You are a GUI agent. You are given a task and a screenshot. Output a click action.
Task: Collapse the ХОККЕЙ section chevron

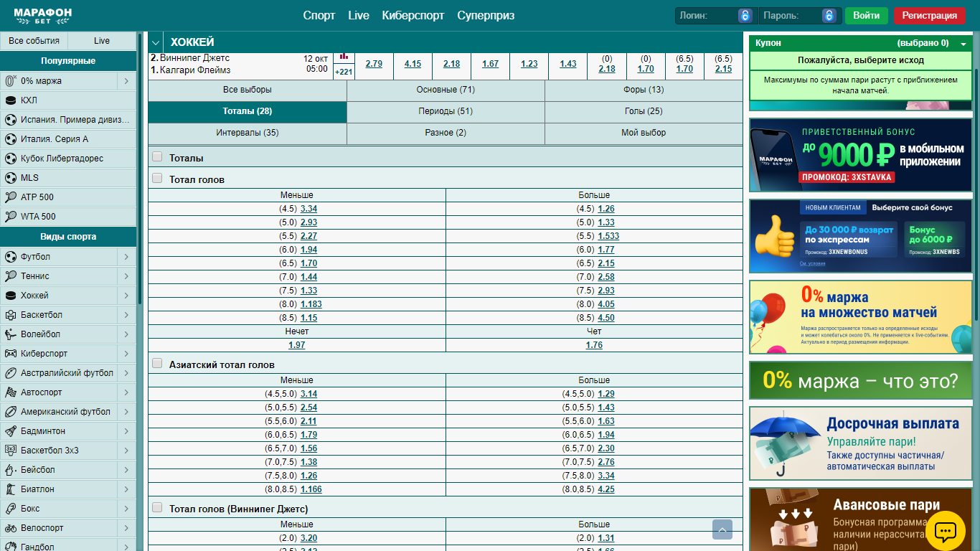(x=156, y=42)
